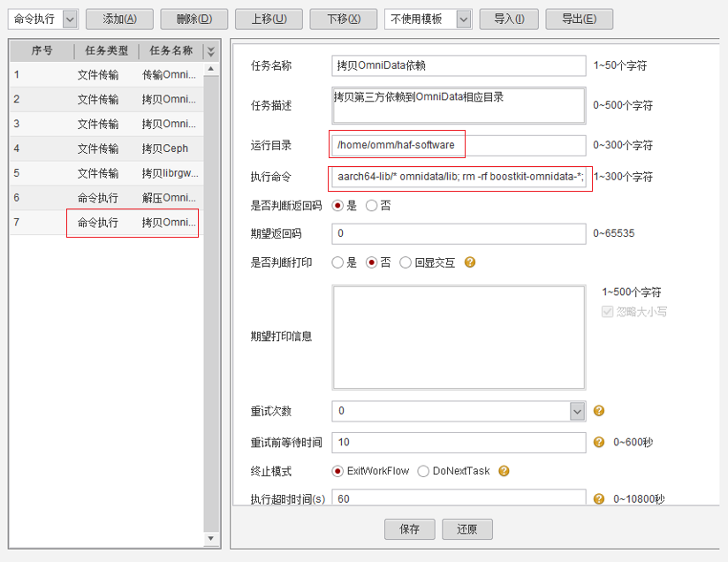Open the 不使用模板 template dropdown
The image size is (728, 562).
click(464, 19)
